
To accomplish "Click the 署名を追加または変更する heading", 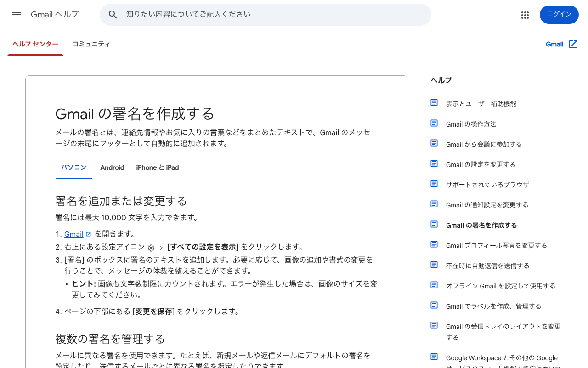I will (121, 201).
